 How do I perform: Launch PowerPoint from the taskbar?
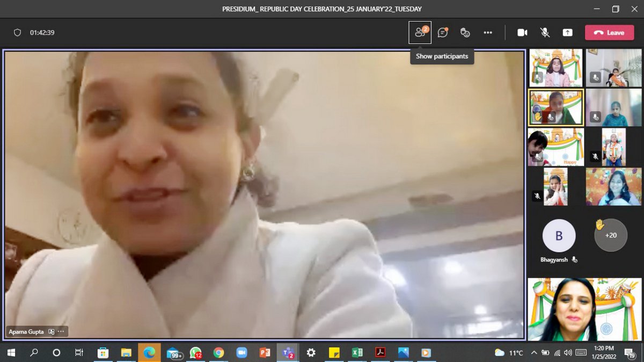pos(265,353)
